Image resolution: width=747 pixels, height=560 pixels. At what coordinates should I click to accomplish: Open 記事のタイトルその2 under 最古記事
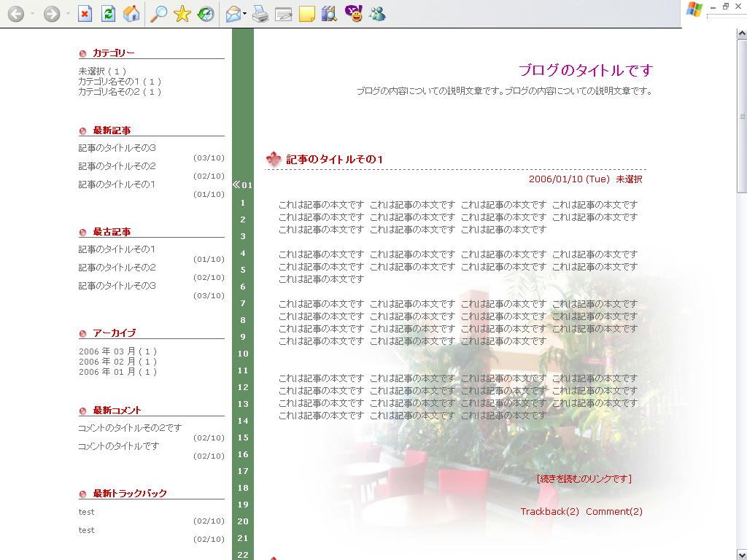[117, 267]
